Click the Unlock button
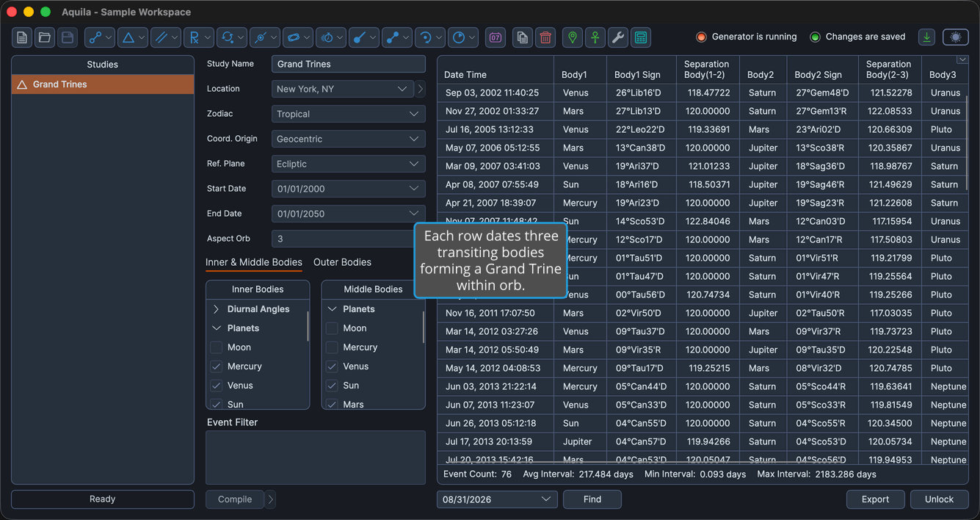The image size is (980, 520). [940, 499]
